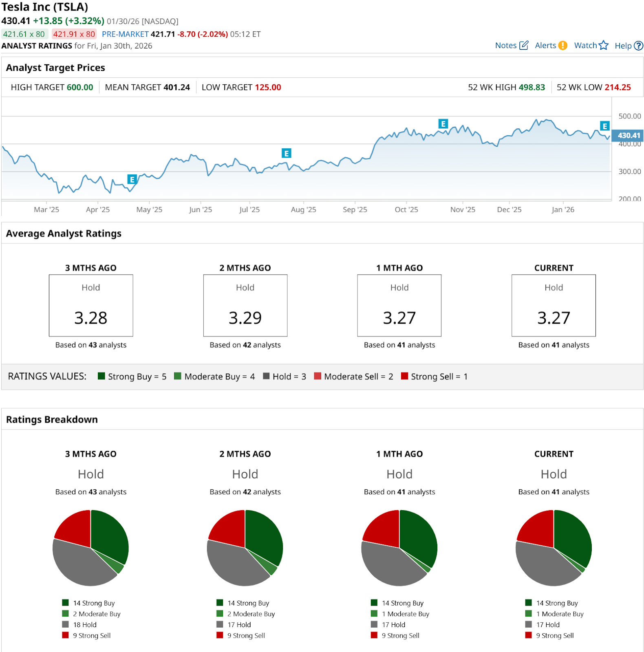
Task: Click the pre-market change -8.70 (-2.02%)
Action: click(x=203, y=34)
